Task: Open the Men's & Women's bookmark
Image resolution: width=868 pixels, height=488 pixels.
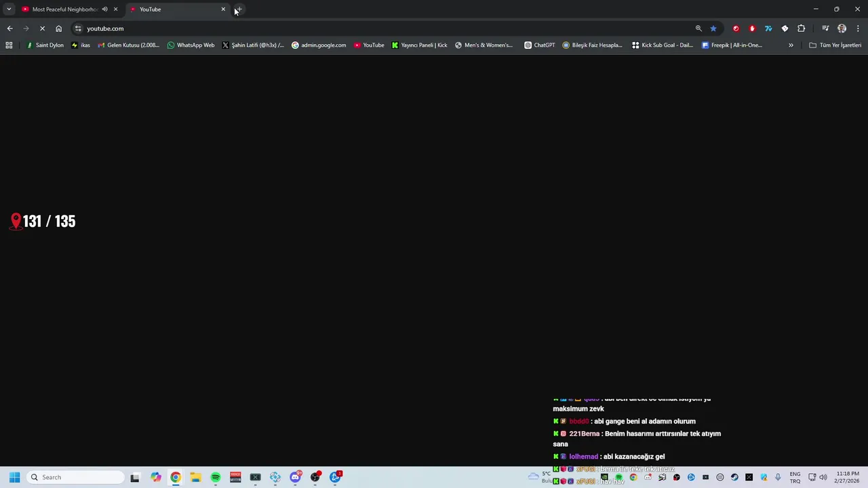Action: coord(484,45)
